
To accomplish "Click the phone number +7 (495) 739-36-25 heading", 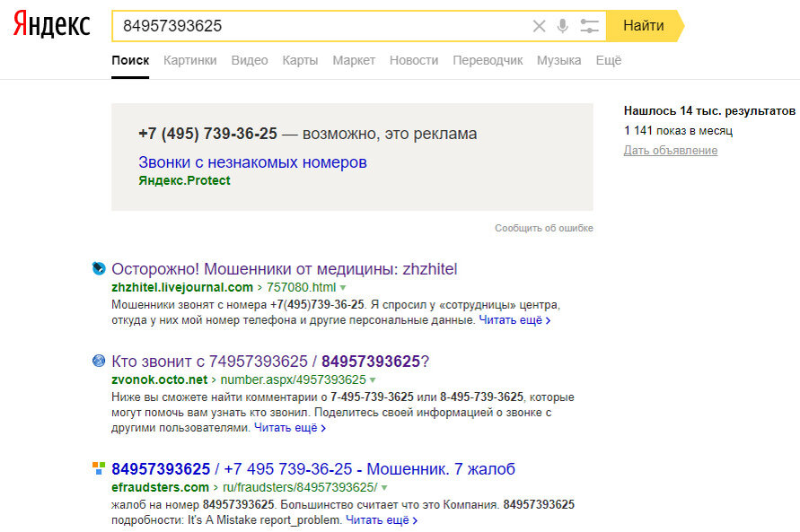I will point(207,134).
